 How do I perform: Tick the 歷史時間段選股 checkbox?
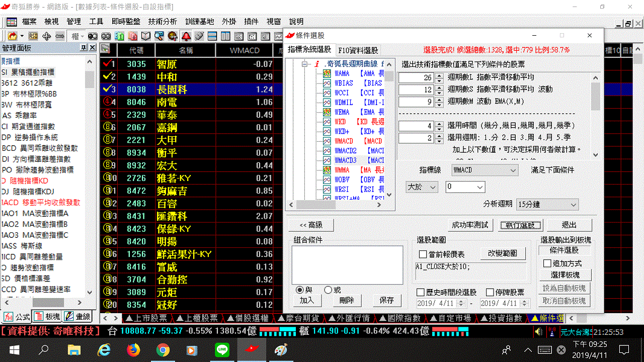point(421,292)
